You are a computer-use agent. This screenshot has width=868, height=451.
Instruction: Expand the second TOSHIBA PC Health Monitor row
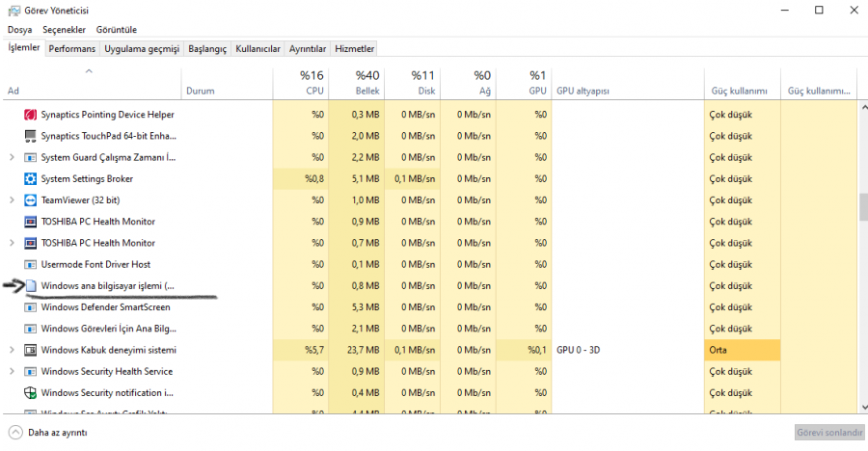(12, 243)
